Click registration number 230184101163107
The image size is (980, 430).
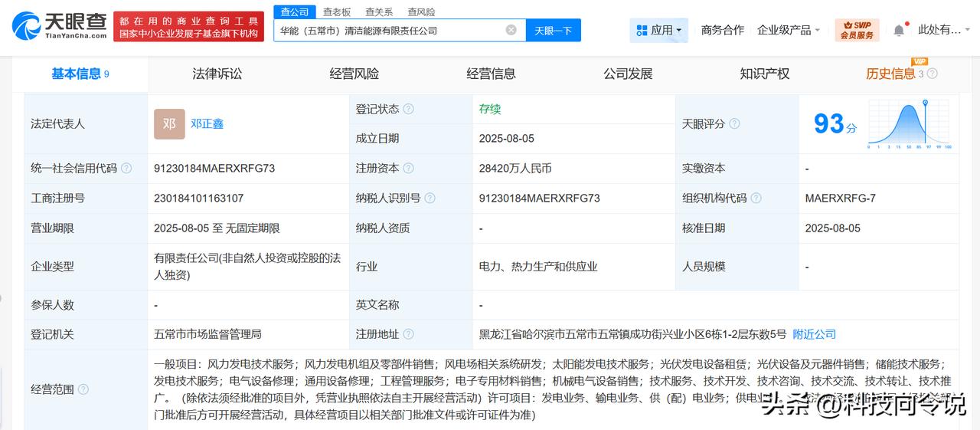(x=199, y=198)
